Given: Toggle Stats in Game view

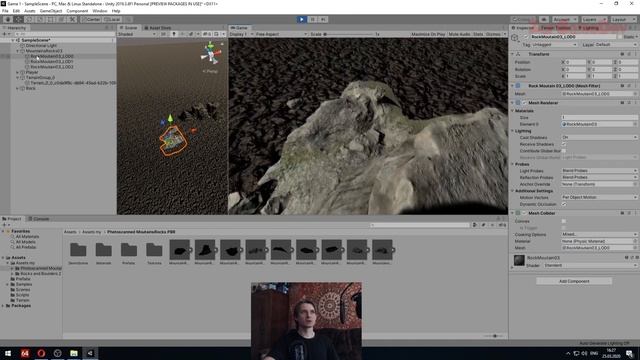Looking at the screenshot, I should [478, 34].
